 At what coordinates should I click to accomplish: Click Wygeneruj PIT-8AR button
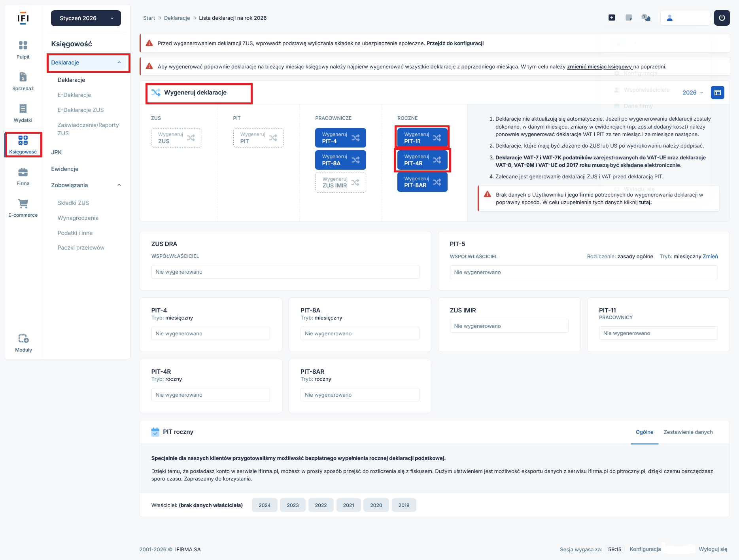[422, 182]
